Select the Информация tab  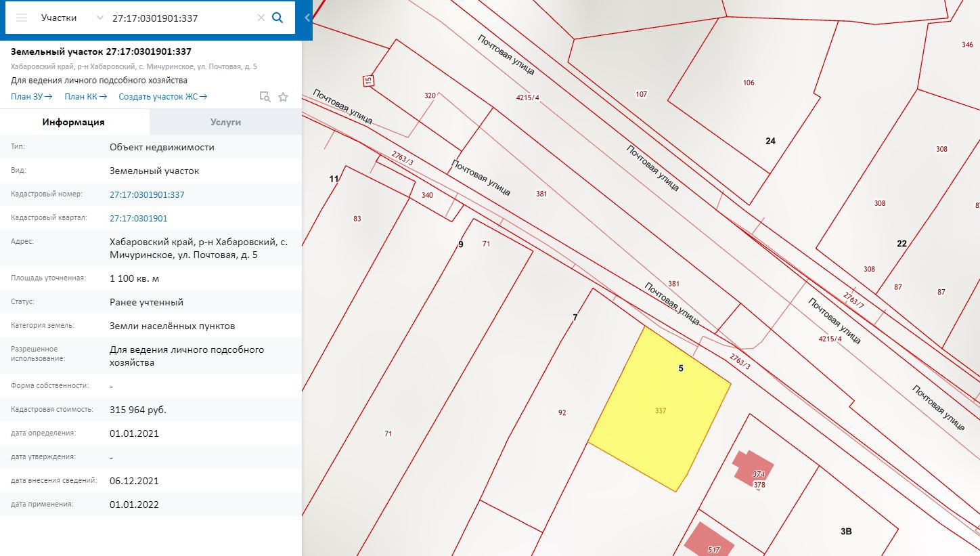click(73, 122)
